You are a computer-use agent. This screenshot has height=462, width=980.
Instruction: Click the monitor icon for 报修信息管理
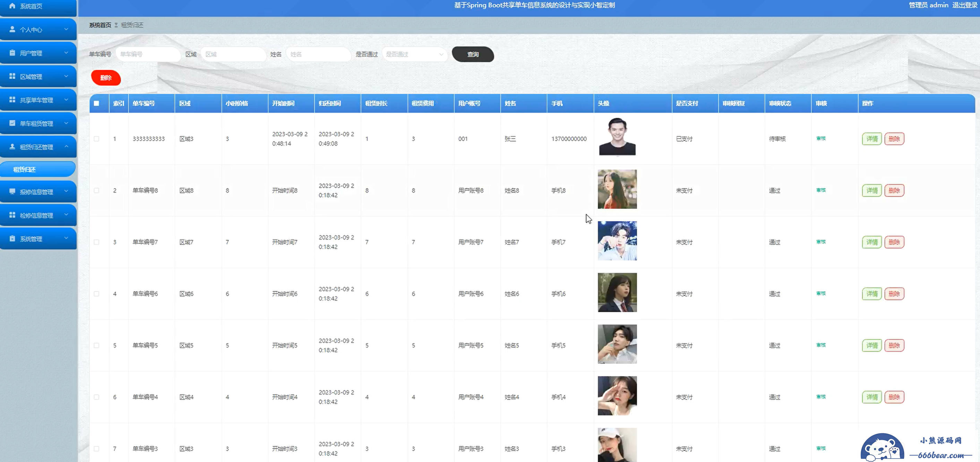click(12, 192)
